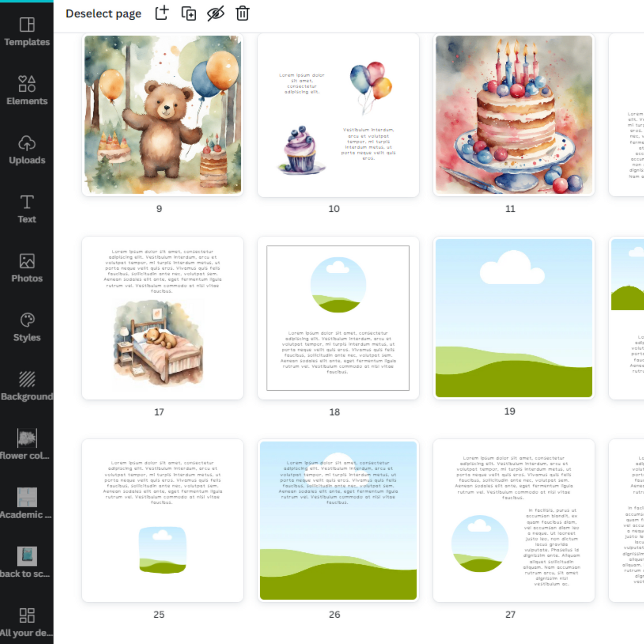Viewport: 644px width, 644px height.
Task: Select page 17 sleeping bear thumbnail
Action: click(x=163, y=318)
